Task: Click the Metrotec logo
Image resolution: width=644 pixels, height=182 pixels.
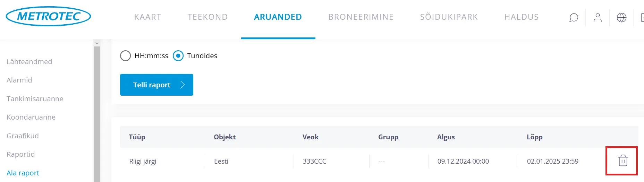Action: [x=48, y=16]
